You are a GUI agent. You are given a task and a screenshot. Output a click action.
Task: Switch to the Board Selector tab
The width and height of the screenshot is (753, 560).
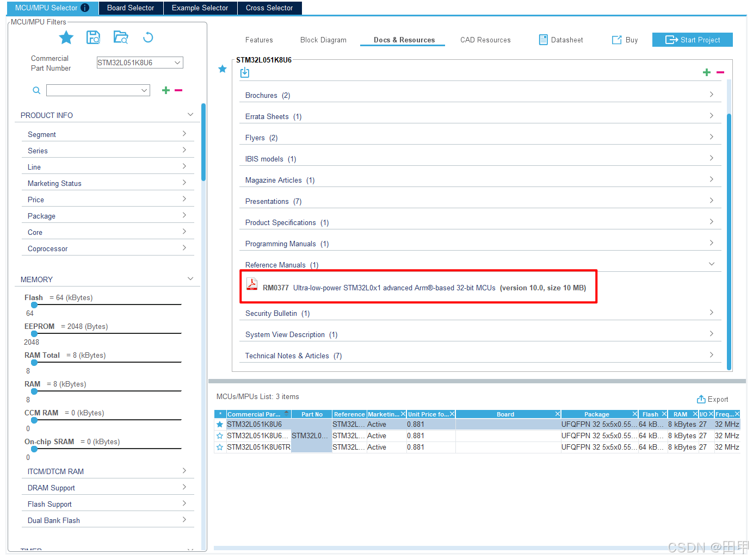pos(131,8)
